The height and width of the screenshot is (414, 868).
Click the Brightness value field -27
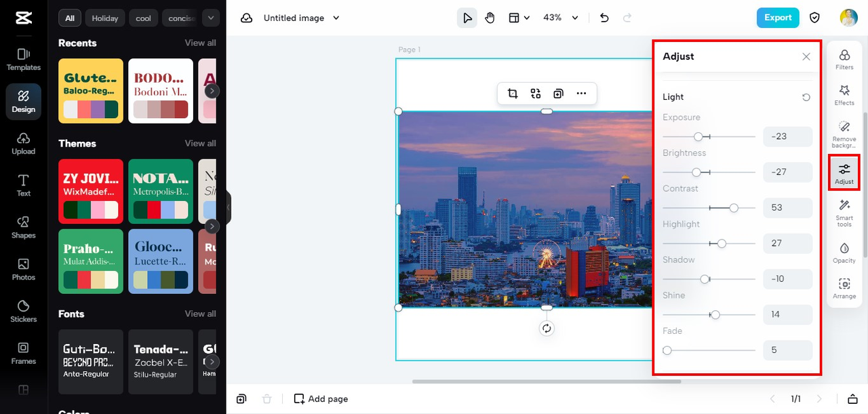(x=787, y=172)
